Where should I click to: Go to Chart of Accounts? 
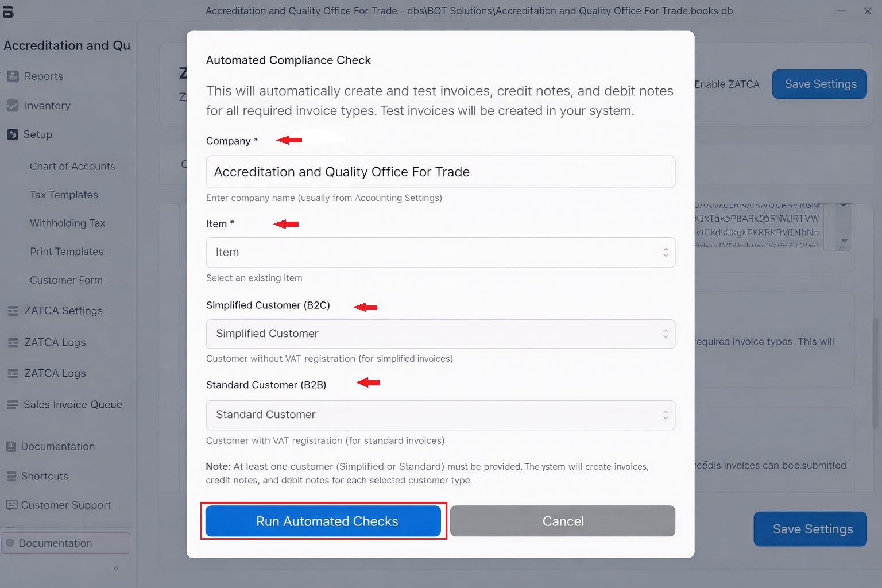[x=72, y=166]
